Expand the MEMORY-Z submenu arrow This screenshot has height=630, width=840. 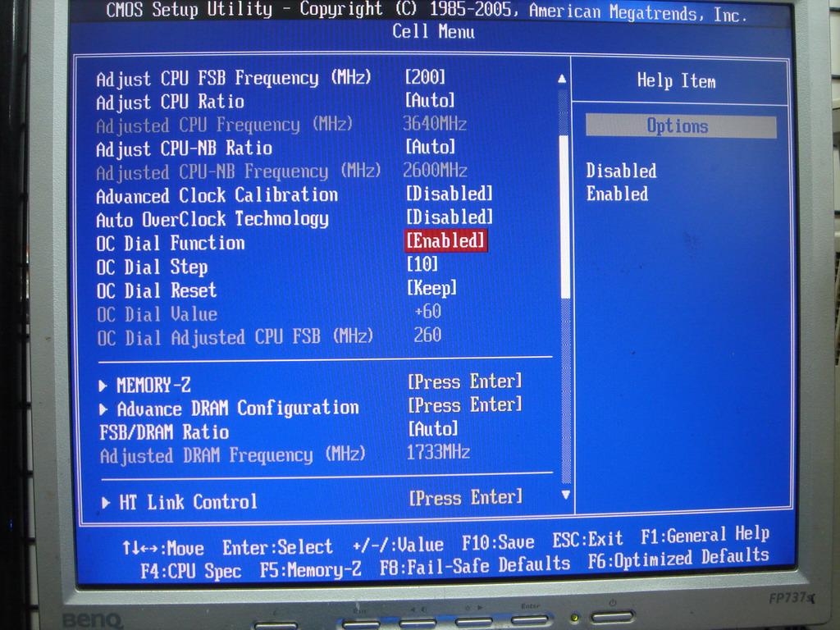click(x=103, y=386)
